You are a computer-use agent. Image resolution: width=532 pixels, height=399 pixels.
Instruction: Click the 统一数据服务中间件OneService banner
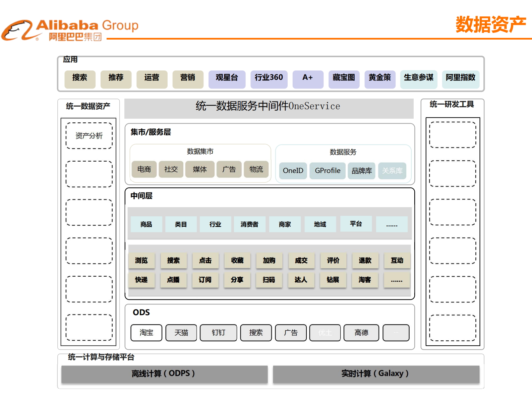point(269,108)
